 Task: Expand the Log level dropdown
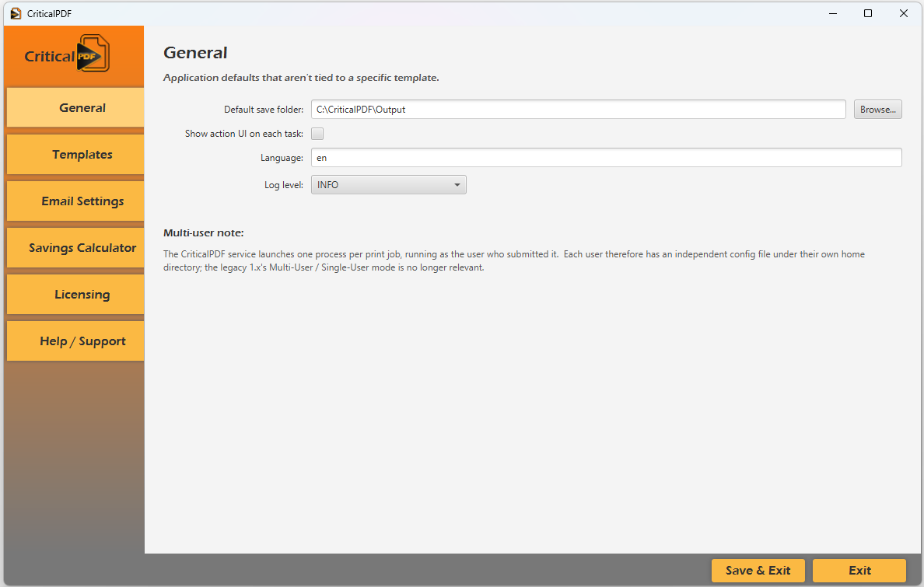388,184
